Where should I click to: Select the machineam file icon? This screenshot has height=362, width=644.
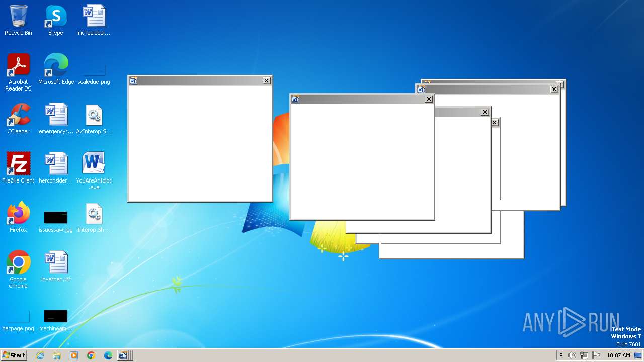56,321
